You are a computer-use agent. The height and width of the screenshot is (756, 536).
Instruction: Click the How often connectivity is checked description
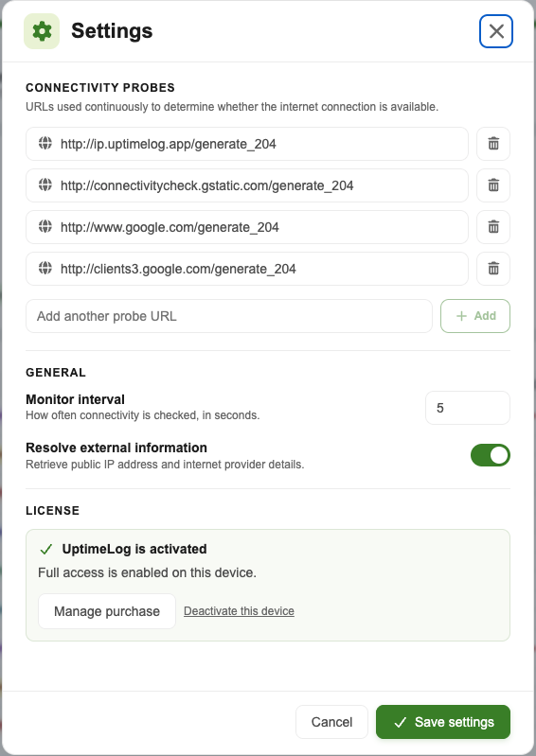tap(143, 415)
